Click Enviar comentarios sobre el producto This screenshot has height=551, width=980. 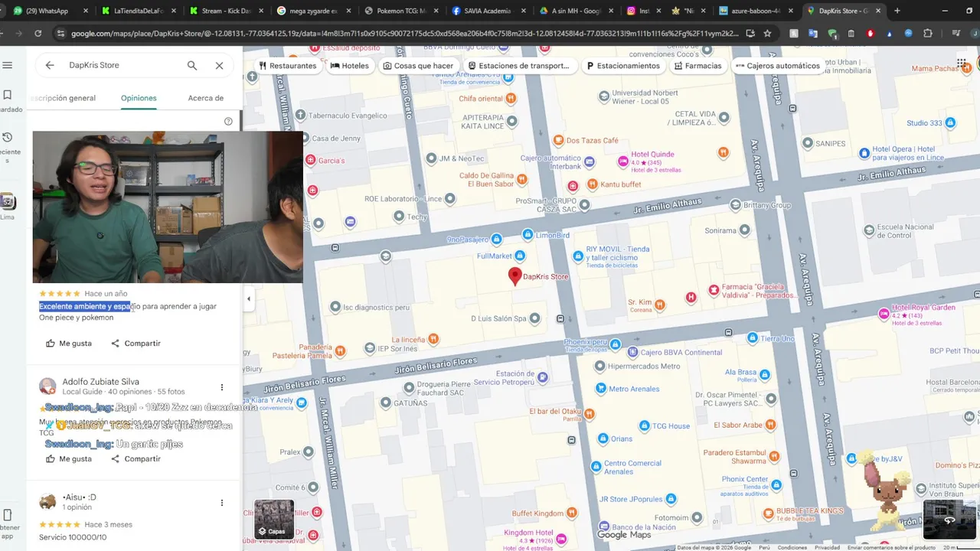891,547
